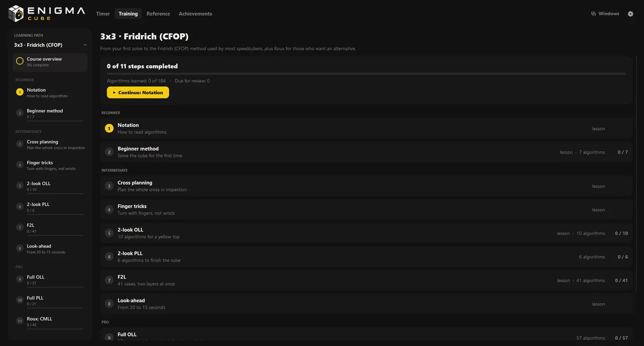
Task: Click "Algorithms learned: 0 of 184" text
Action: click(x=136, y=81)
